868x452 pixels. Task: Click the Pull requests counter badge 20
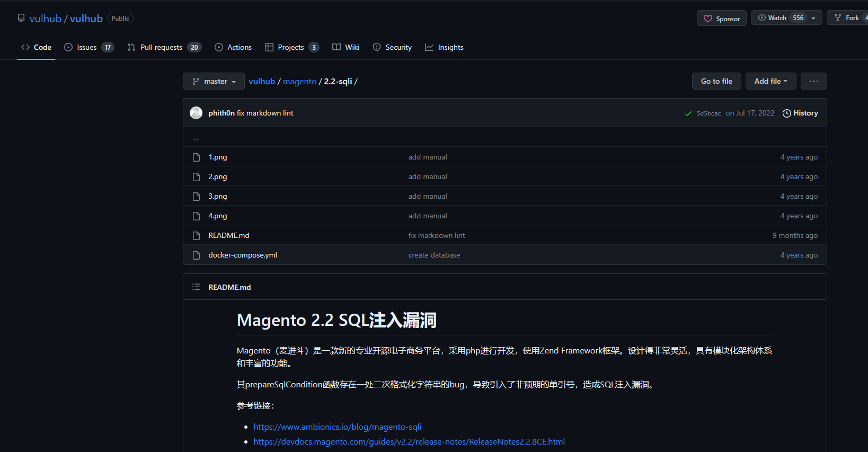194,48
